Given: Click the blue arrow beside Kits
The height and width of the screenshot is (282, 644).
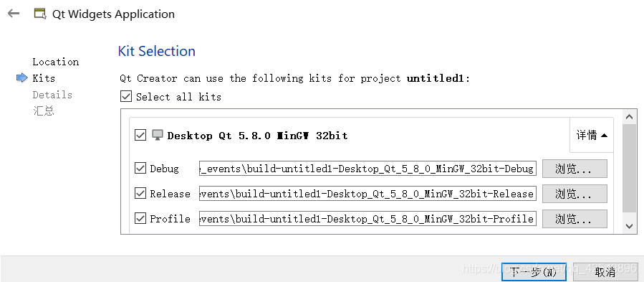Looking at the screenshot, I should (21, 77).
